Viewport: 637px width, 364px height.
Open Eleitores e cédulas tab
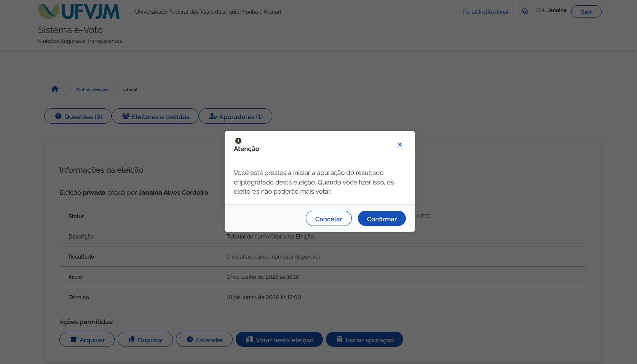155,116
